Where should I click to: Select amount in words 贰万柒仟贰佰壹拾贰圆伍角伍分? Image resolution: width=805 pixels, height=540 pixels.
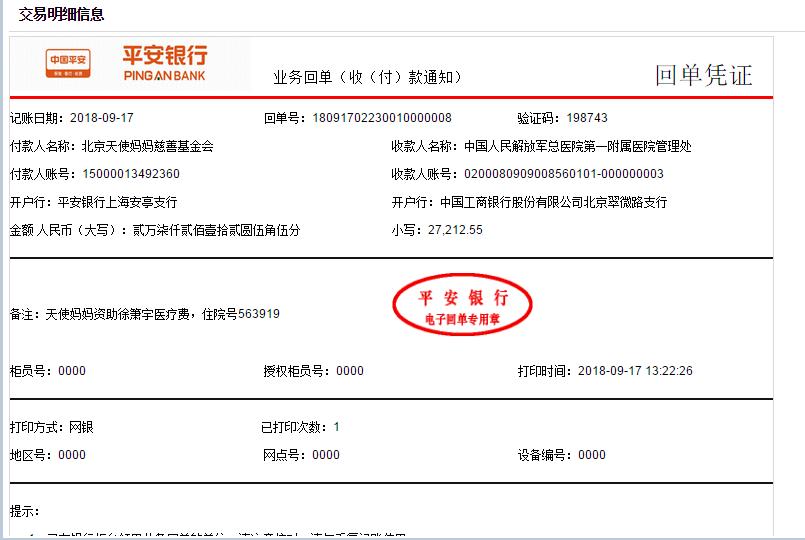click(x=217, y=230)
